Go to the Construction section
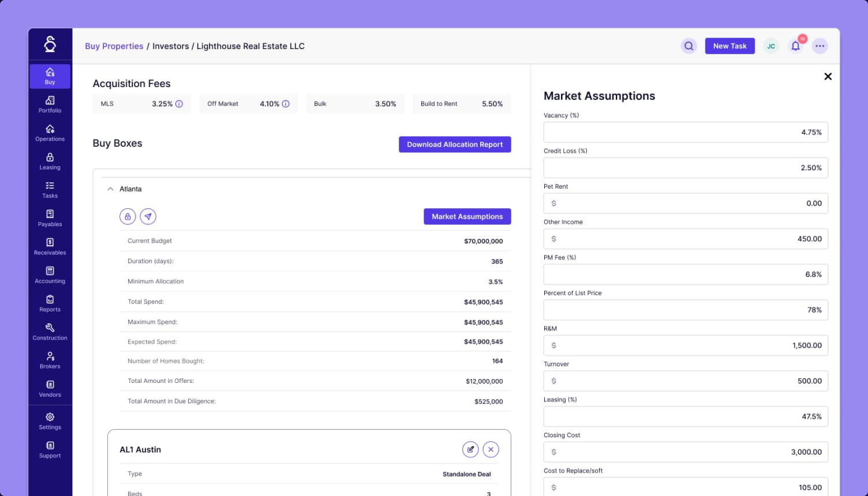 tap(50, 332)
